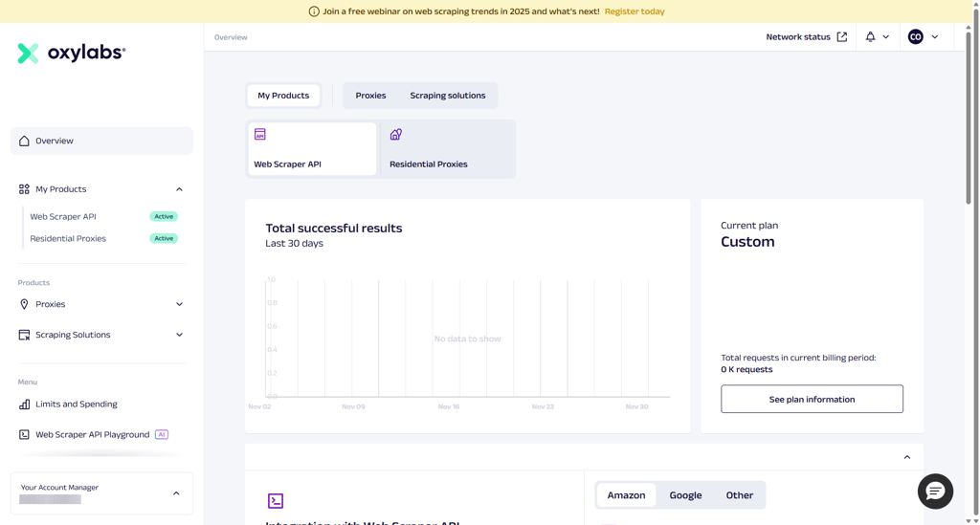This screenshot has height=525, width=980.
Task: Click the Limits and Spending chart icon
Action: tap(24, 404)
